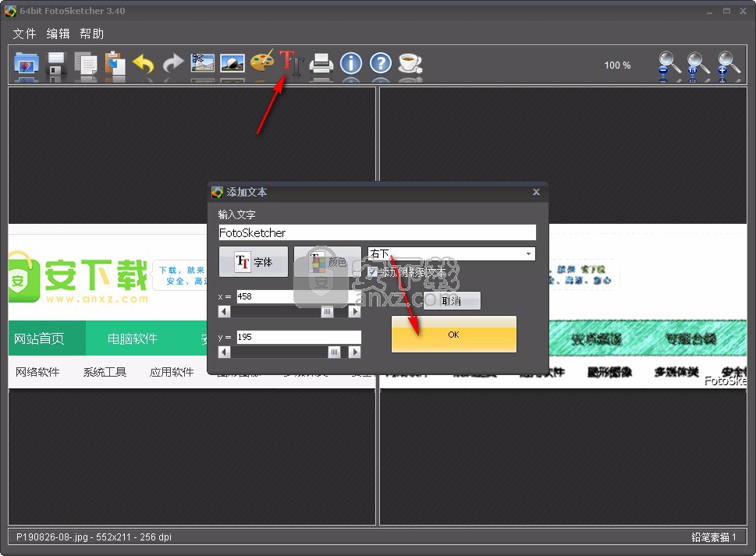756x556 pixels.
Task: Click the x slider left arrow
Action: click(224, 312)
